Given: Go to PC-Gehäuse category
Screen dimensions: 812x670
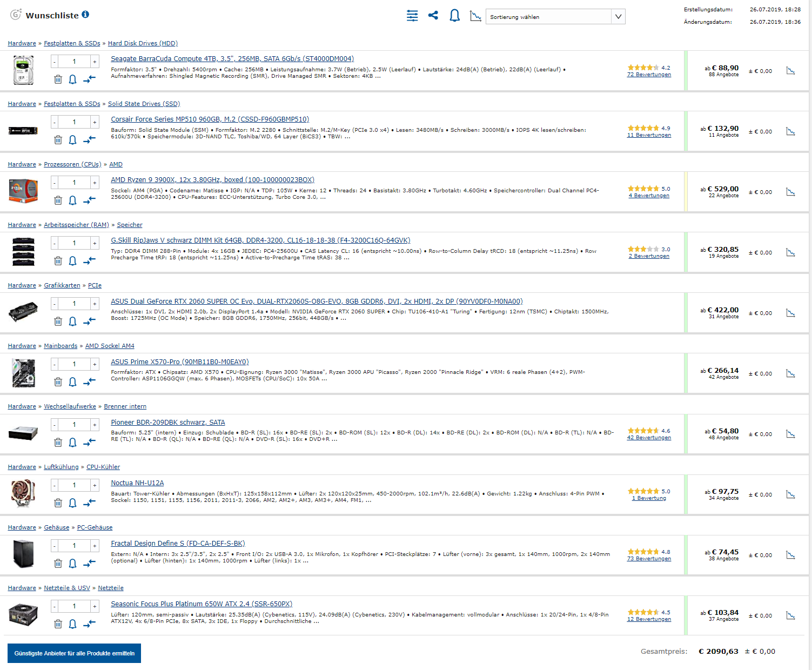Looking at the screenshot, I should 95,527.
